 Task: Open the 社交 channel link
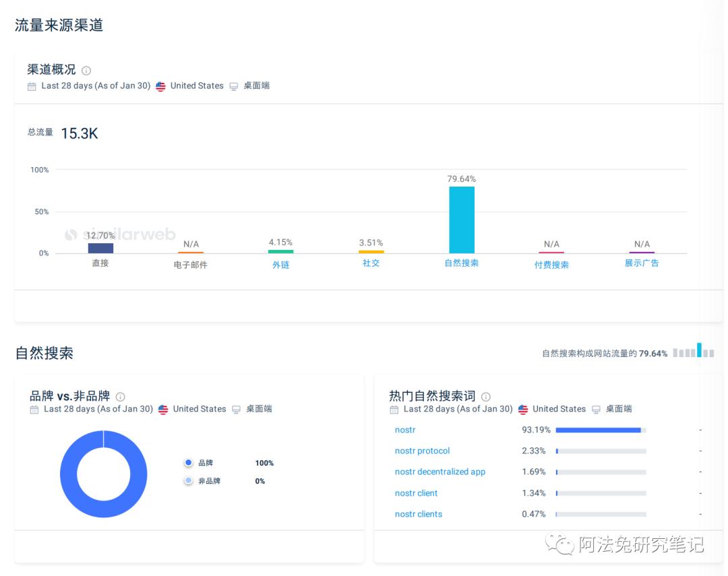coord(371,263)
